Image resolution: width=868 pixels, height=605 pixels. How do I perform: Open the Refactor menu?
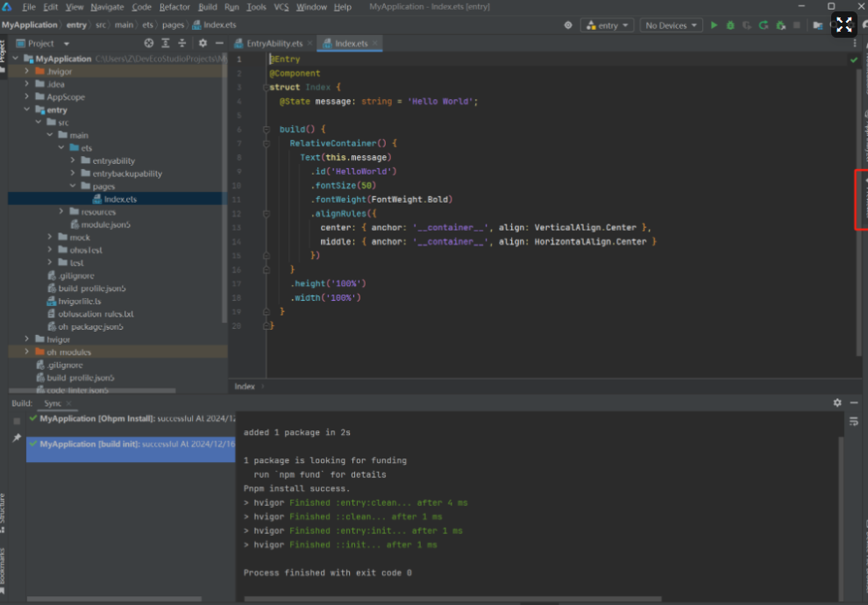(174, 7)
